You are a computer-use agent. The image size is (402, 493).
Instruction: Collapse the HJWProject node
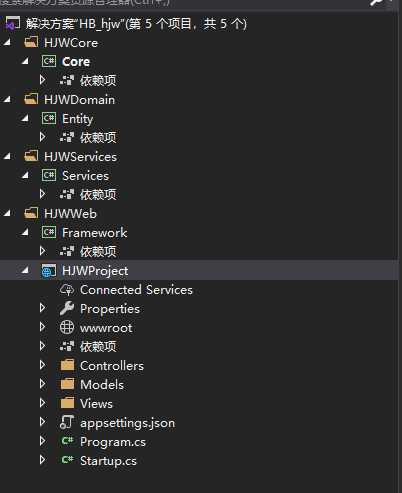[25, 270]
